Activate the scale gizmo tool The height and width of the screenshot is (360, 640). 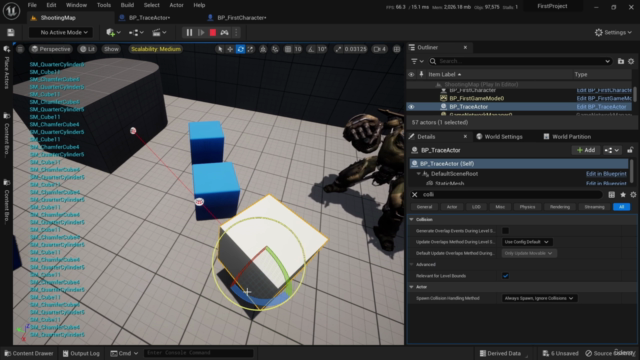tap(250, 49)
